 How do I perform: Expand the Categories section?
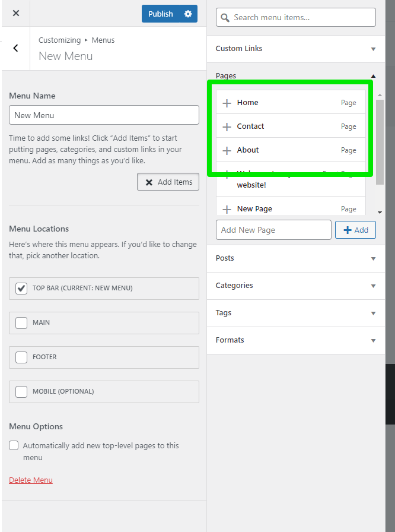tap(373, 286)
